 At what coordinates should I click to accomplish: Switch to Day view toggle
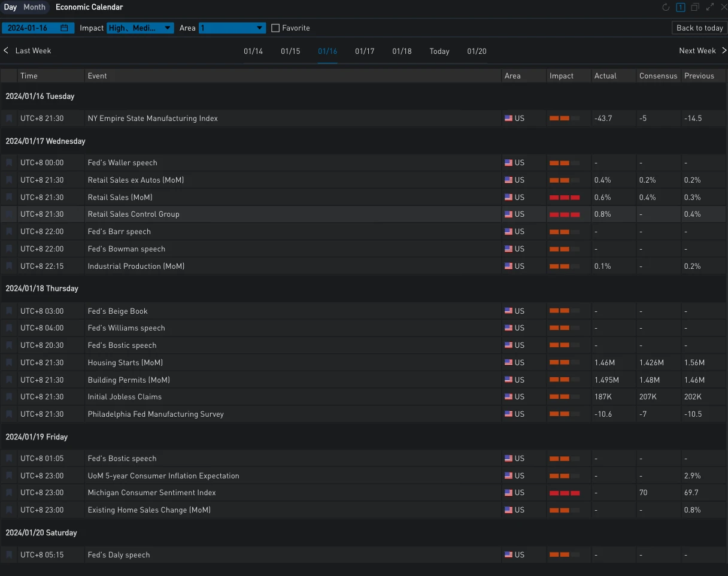[10, 7]
